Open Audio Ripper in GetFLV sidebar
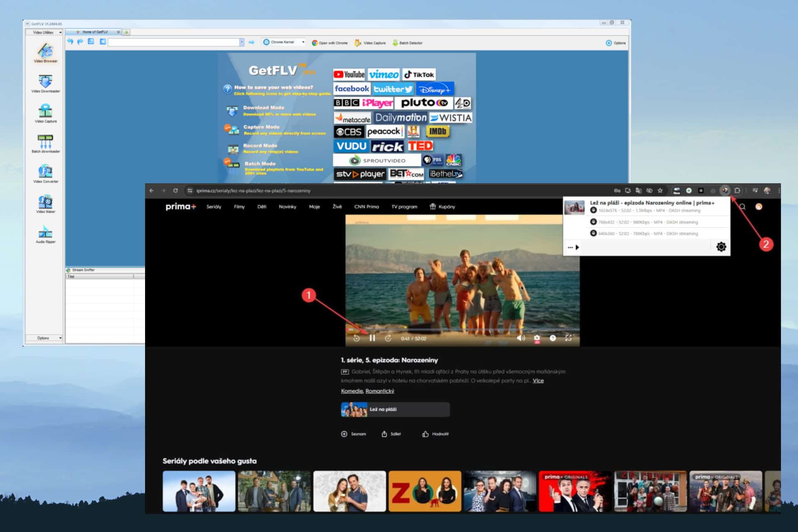Viewport: 798px width, 532px height. [46, 234]
